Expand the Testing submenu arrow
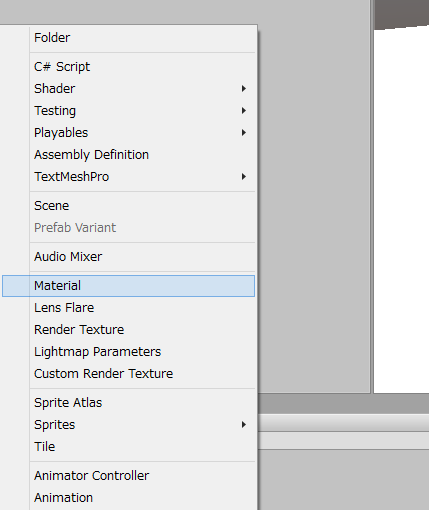This screenshot has height=510, width=429. (244, 111)
